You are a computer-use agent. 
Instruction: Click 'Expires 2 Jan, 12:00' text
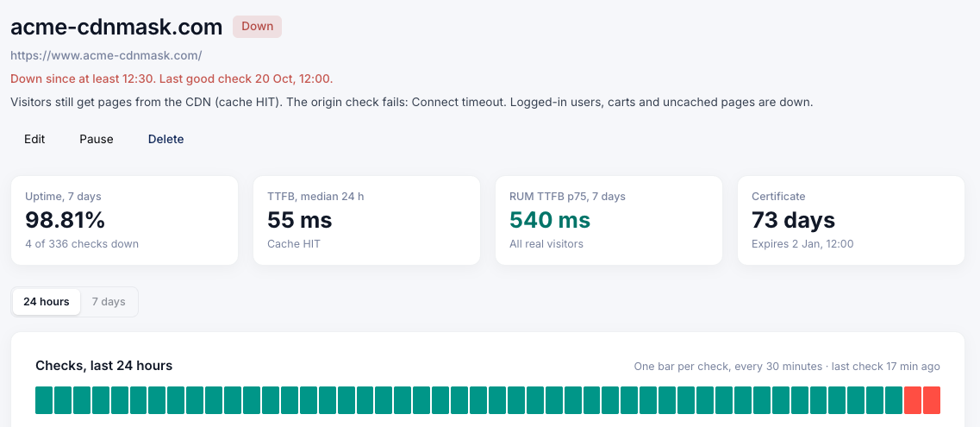(x=802, y=244)
